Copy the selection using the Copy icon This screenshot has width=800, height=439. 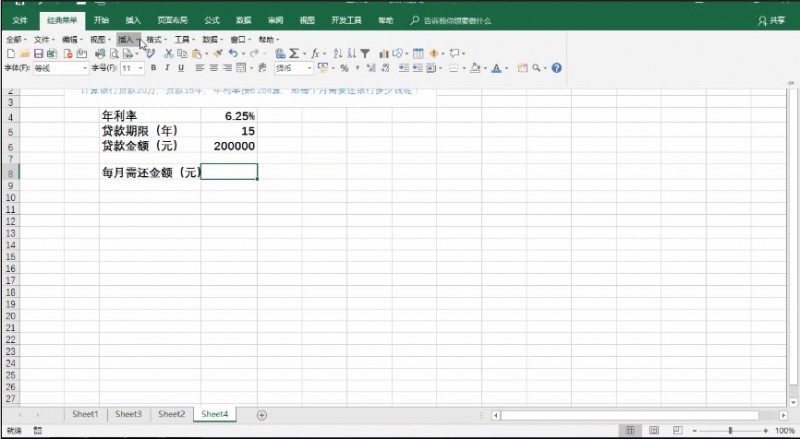[x=182, y=54]
